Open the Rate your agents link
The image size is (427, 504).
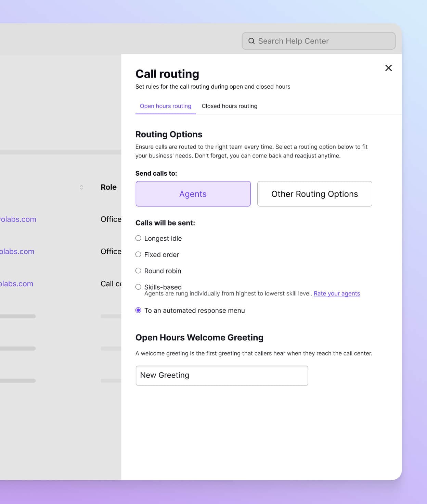point(337,293)
